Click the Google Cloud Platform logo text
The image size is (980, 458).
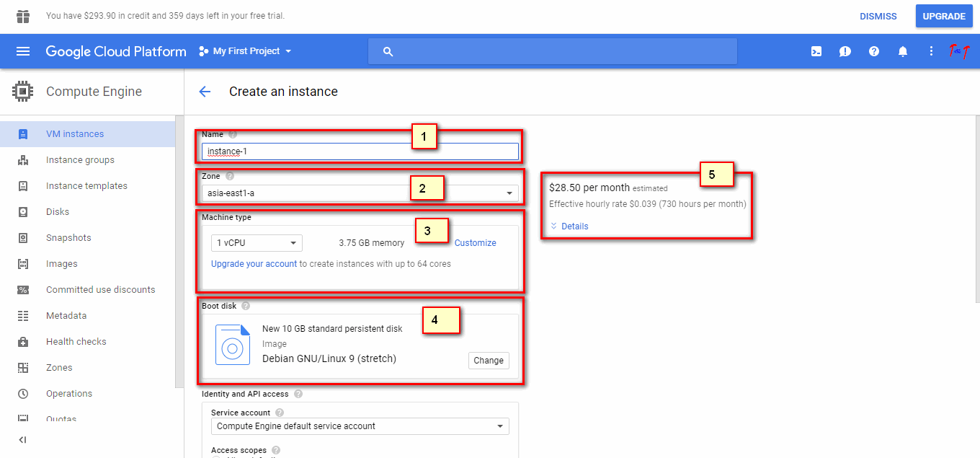pyautogui.click(x=116, y=51)
